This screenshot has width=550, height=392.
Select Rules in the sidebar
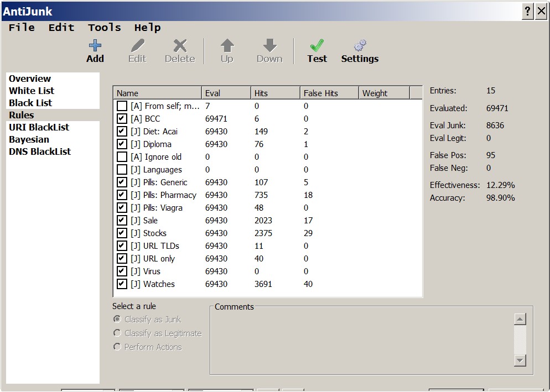click(x=22, y=115)
